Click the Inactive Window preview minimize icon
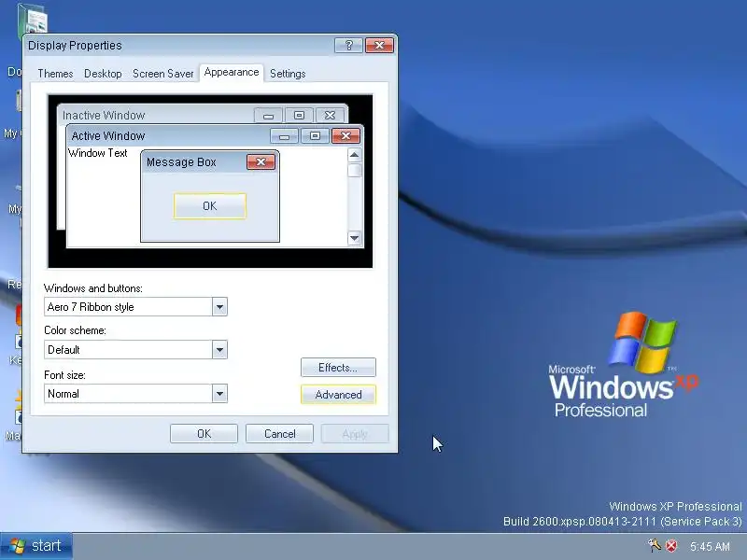The width and height of the screenshot is (747, 560). tap(268, 115)
